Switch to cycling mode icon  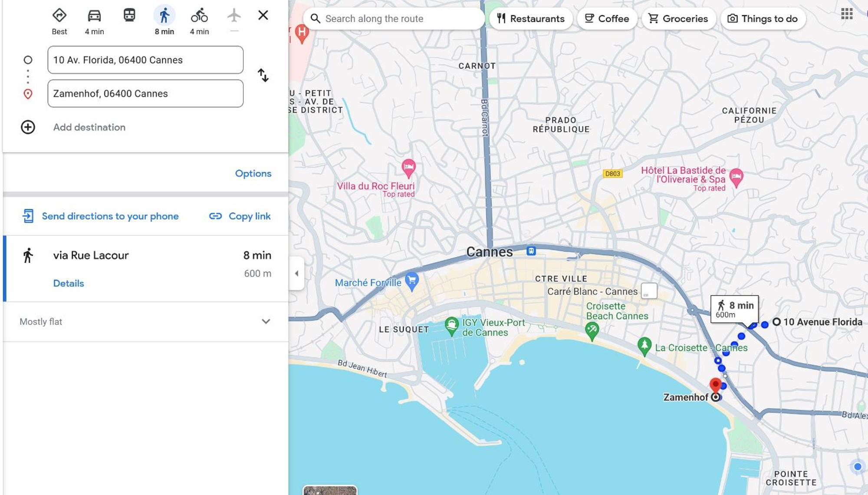[199, 15]
